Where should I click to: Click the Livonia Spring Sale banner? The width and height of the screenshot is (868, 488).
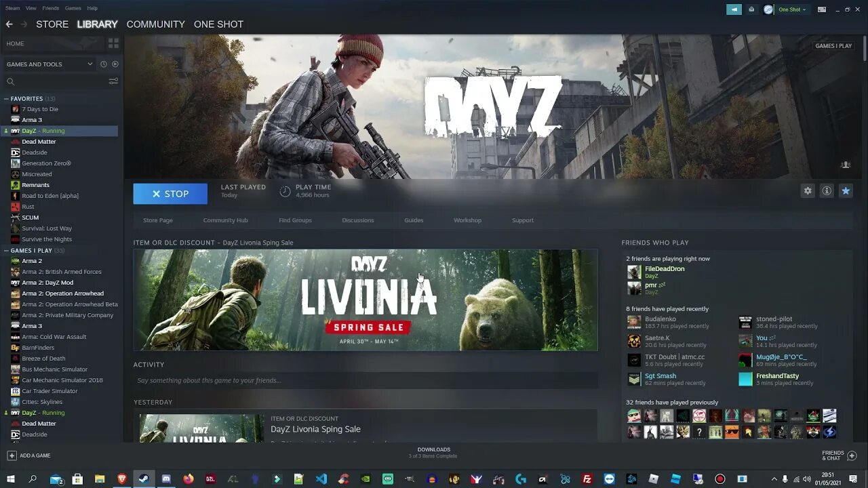366,300
